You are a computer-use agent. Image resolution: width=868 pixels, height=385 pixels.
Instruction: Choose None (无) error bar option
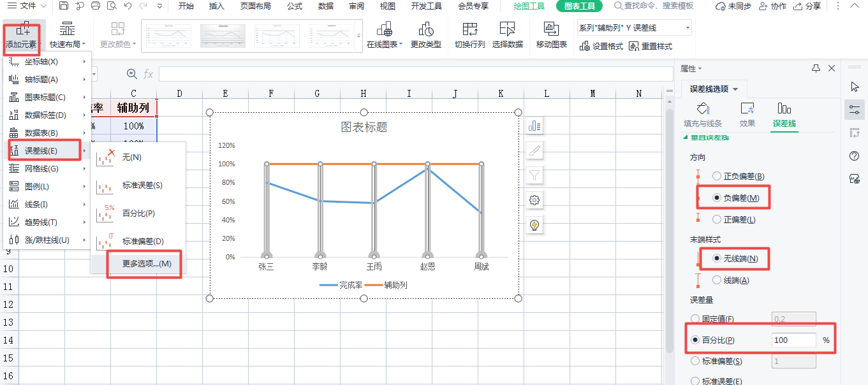(138, 157)
